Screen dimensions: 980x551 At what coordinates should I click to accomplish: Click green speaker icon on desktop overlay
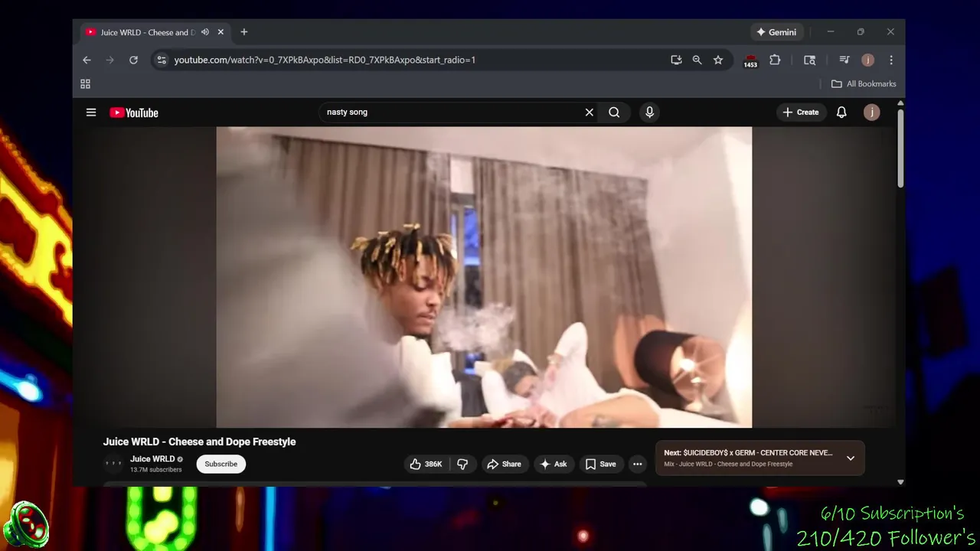25,524
